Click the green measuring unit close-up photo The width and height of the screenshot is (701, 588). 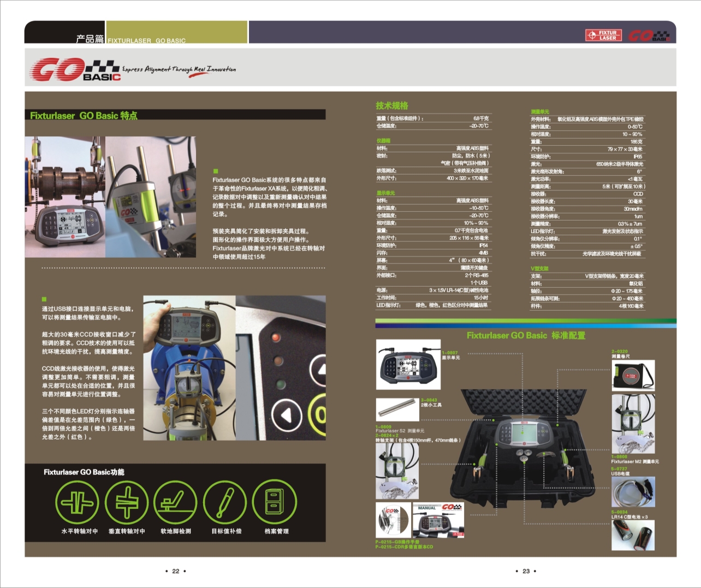[x=151, y=197]
